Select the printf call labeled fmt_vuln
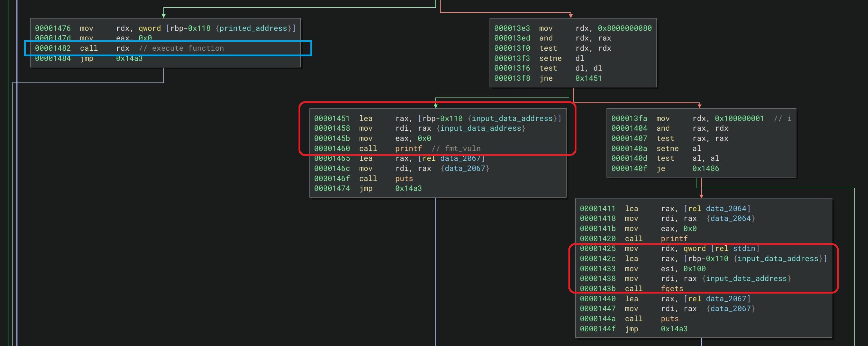 pyautogui.click(x=408, y=148)
